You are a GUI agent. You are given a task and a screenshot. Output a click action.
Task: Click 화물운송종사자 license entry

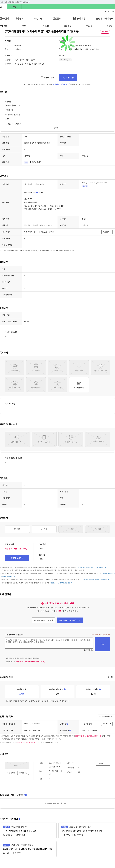pos(36,162)
